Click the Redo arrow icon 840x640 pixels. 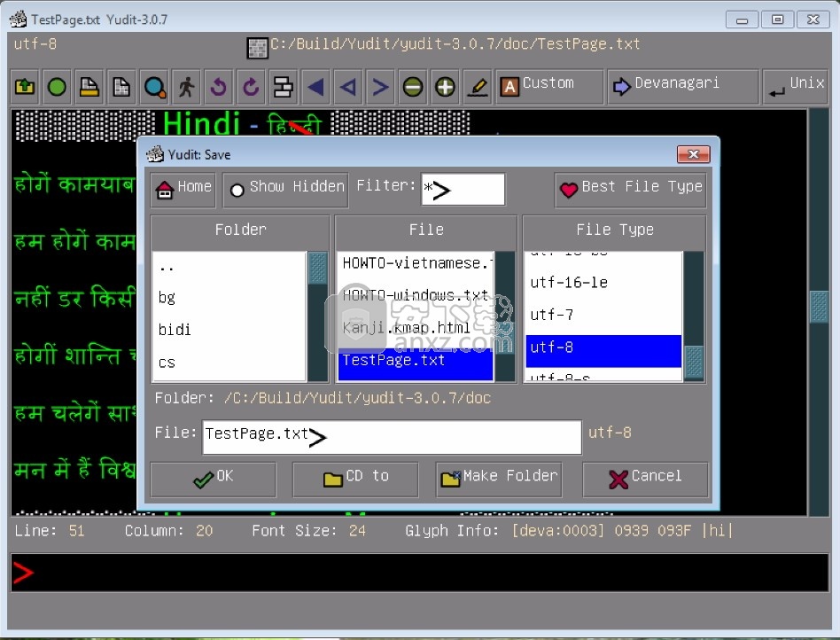click(251, 86)
